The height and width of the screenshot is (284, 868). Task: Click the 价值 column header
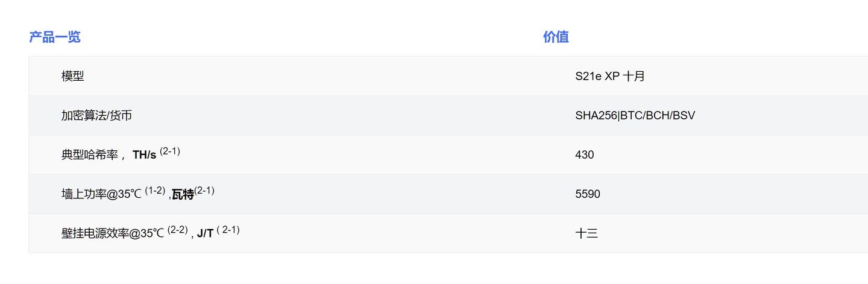(x=556, y=37)
